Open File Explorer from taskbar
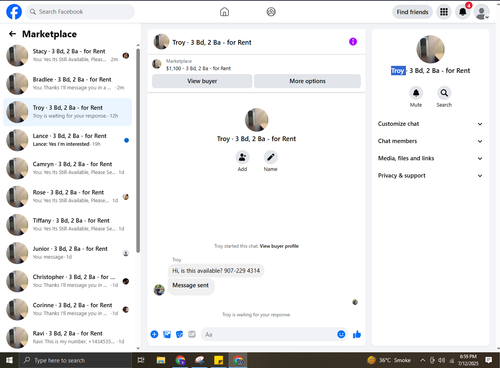Image resolution: width=500 pixels, height=368 pixels. click(x=161, y=360)
